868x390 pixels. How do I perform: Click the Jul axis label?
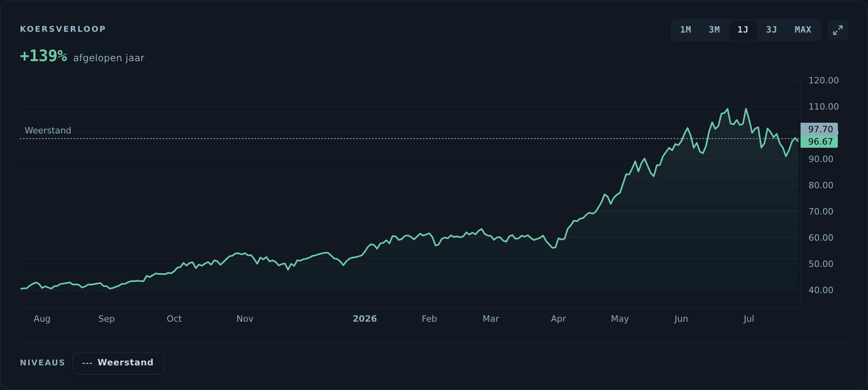point(749,319)
